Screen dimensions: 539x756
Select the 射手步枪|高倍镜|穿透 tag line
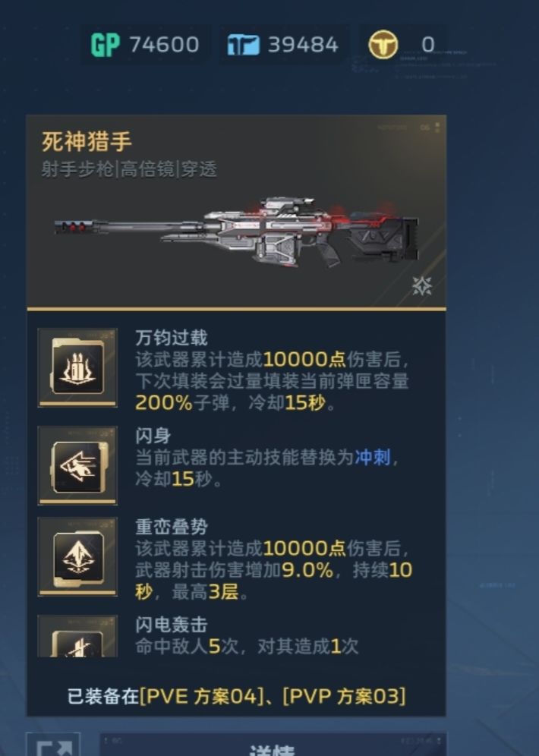(129, 169)
